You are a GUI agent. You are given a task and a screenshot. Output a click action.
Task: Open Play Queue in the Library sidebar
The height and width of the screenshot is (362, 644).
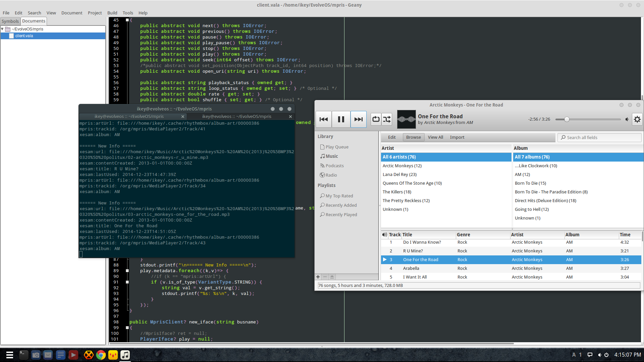[337, 147]
